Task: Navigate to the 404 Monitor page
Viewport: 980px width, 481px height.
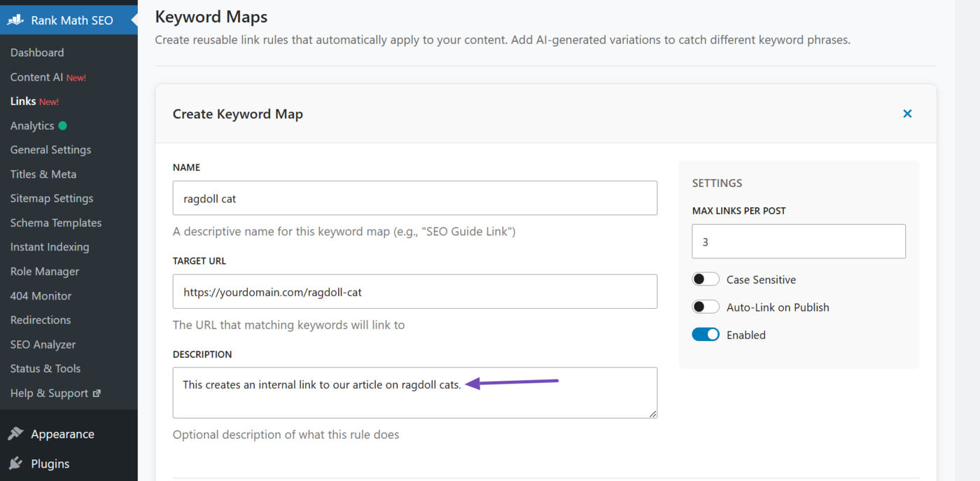Action: [x=40, y=295]
